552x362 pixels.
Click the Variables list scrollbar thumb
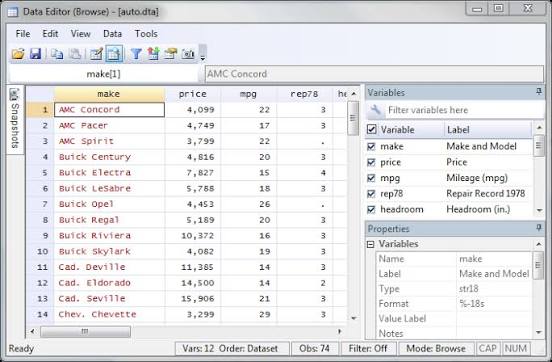539,147
